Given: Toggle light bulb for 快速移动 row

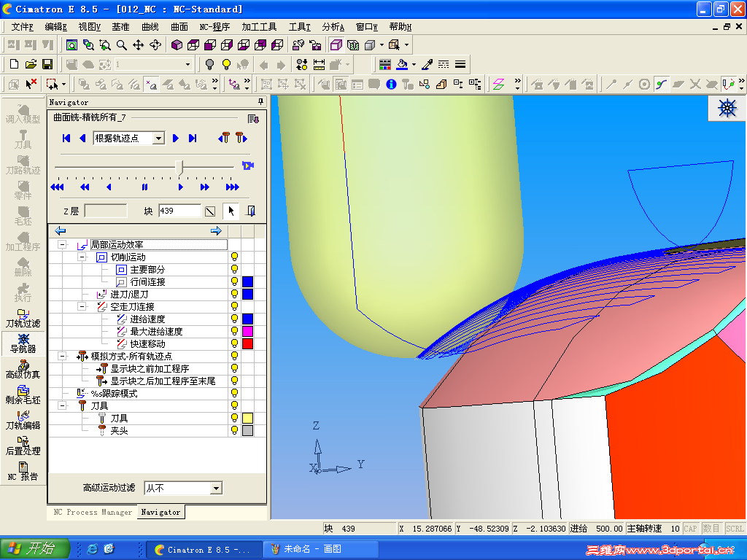Looking at the screenshot, I should 234,344.
